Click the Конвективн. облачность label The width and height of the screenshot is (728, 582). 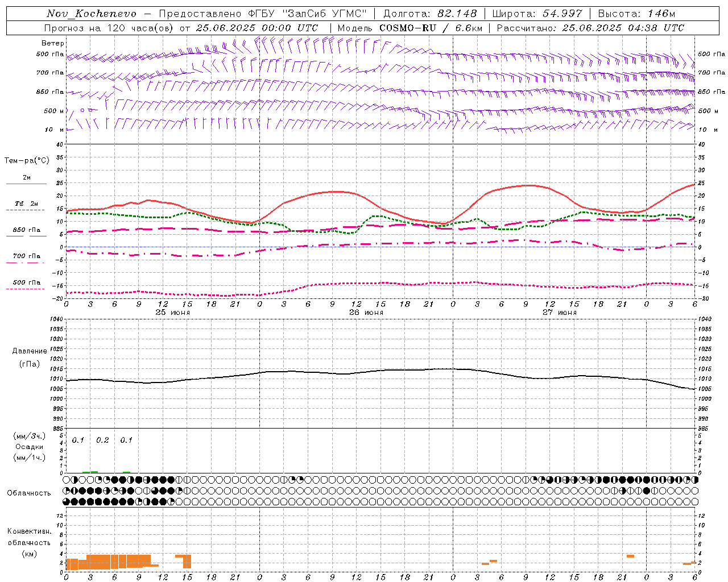(29, 537)
